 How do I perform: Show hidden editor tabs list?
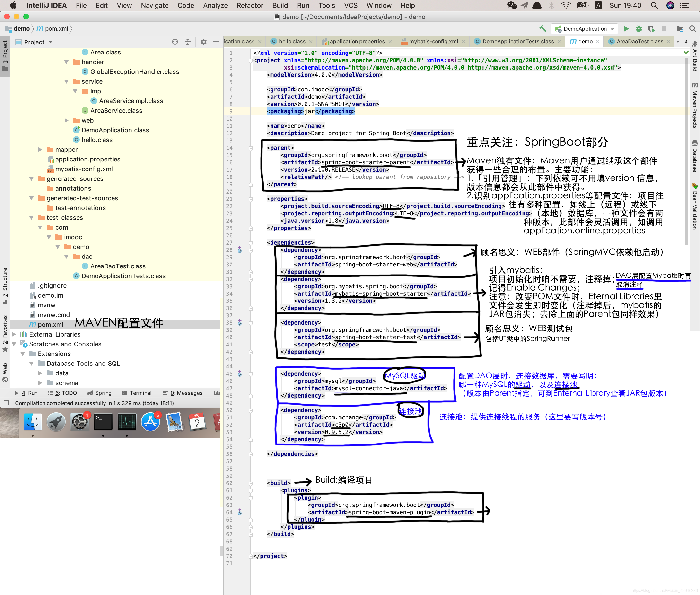(x=682, y=42)
